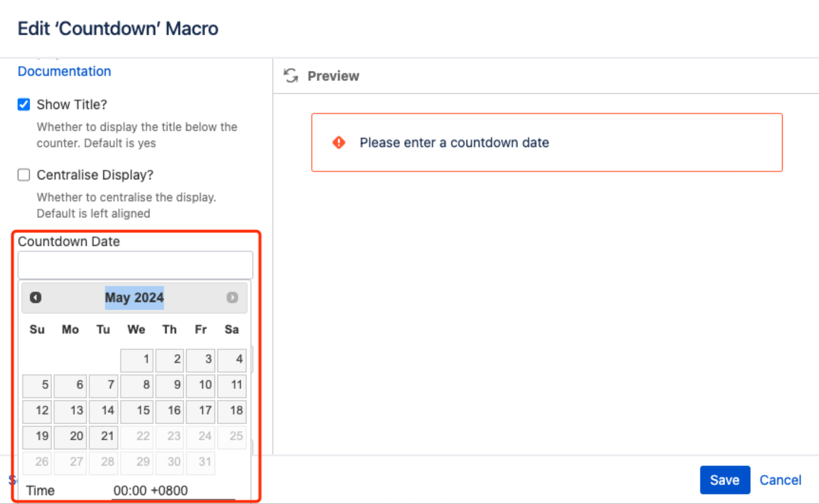The height and width of the screenshot is (504, 819).
Task: Click the May 2024 month header
Action: tap(134, 297)
